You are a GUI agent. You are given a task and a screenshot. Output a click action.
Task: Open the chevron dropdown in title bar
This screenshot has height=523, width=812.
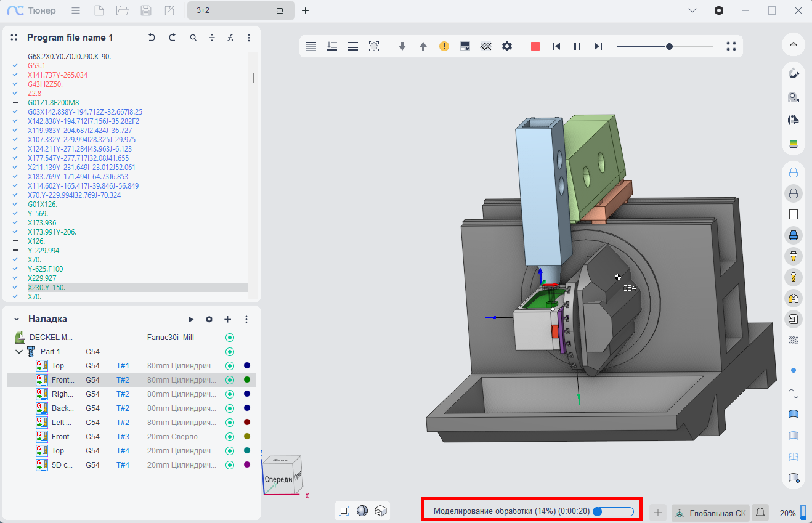click(x=692, y=10)
